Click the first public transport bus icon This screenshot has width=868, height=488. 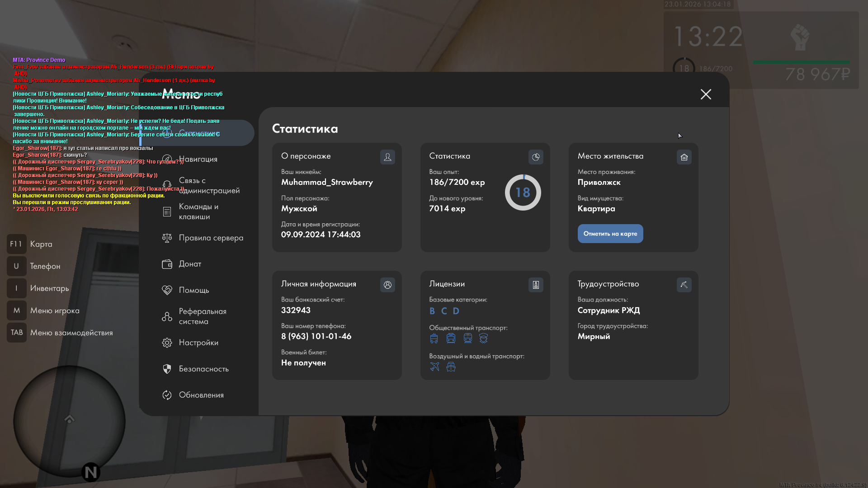(x=434, y=338)
